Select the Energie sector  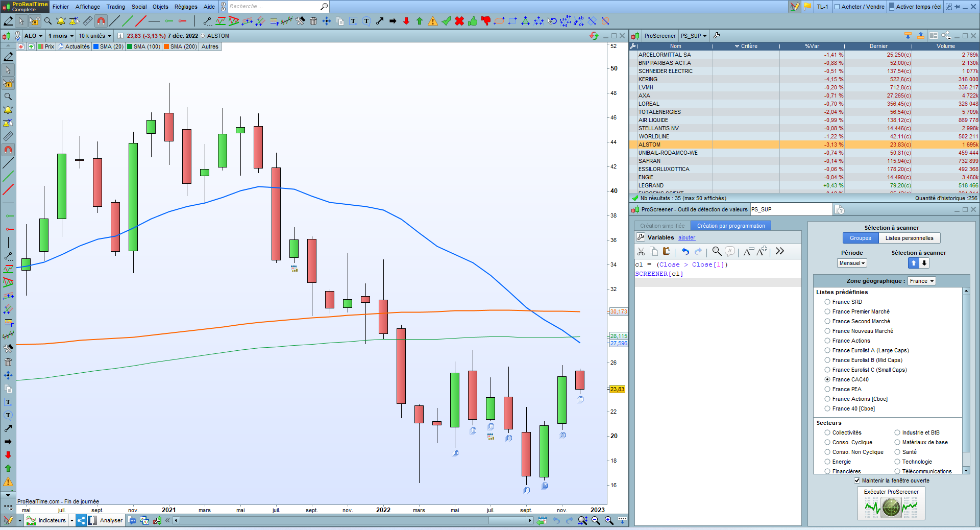pyautogui.click(x=827, y=462)
